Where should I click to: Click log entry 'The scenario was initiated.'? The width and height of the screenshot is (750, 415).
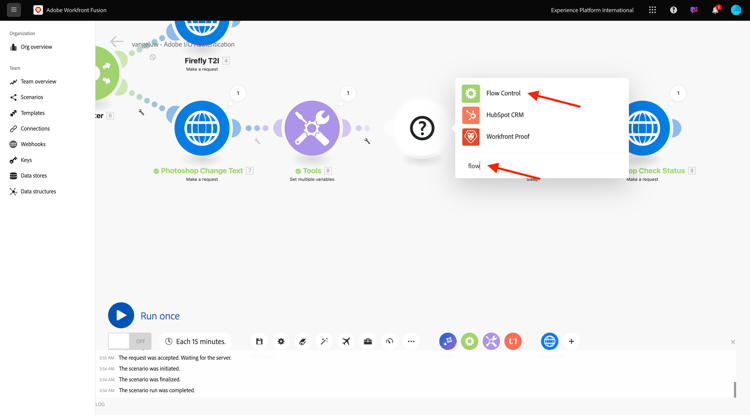click(149, 369)
